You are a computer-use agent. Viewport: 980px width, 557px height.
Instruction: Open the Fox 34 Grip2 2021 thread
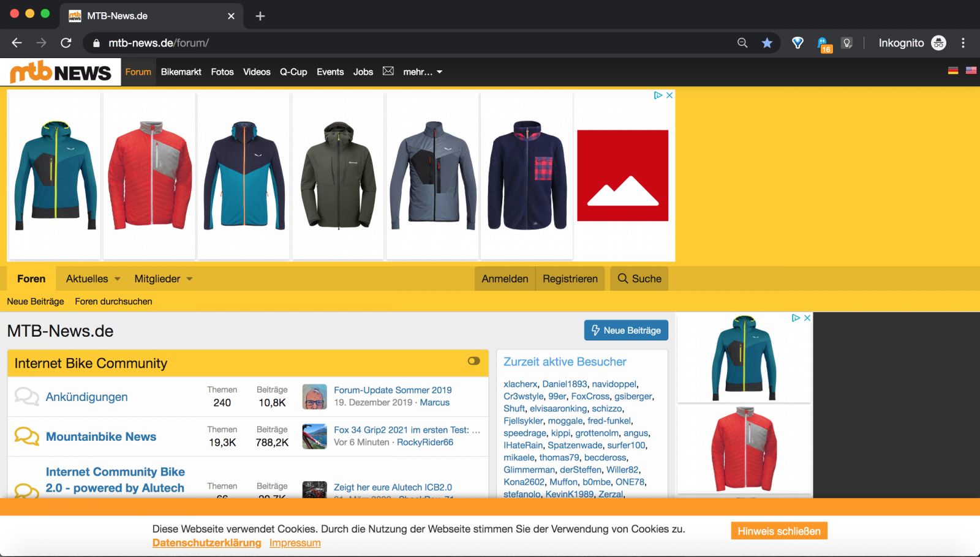pos(407,430)
